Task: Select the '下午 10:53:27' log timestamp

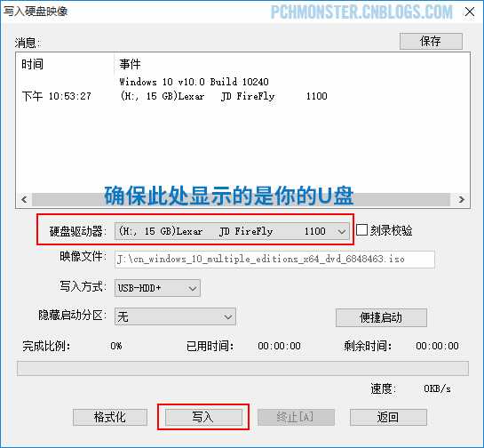Action: [x=57, y=96]
